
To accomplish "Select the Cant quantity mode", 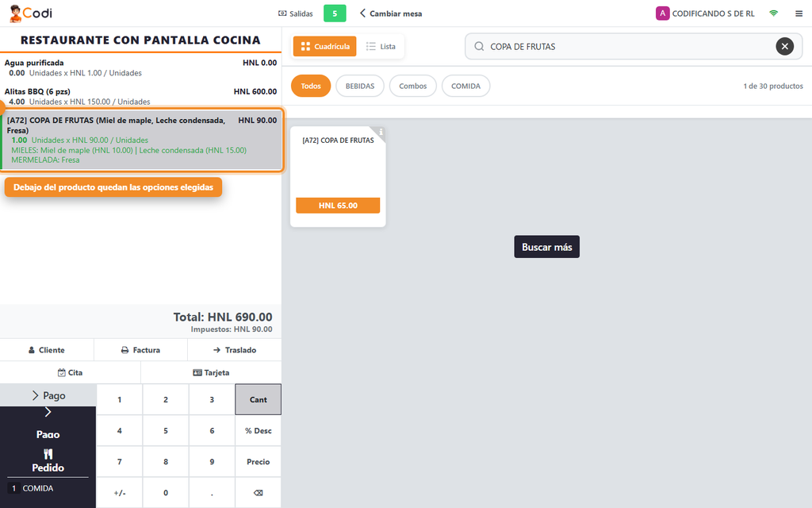I will pyautogui.click(x=258, y=399).
